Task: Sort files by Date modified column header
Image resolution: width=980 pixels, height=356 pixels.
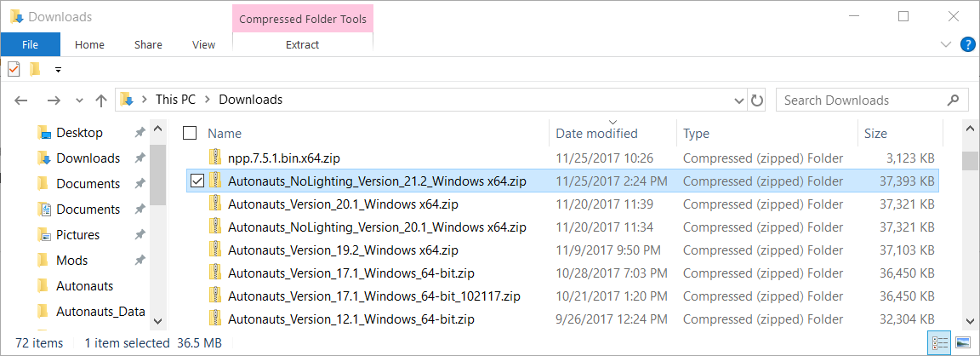Action: 597,133
